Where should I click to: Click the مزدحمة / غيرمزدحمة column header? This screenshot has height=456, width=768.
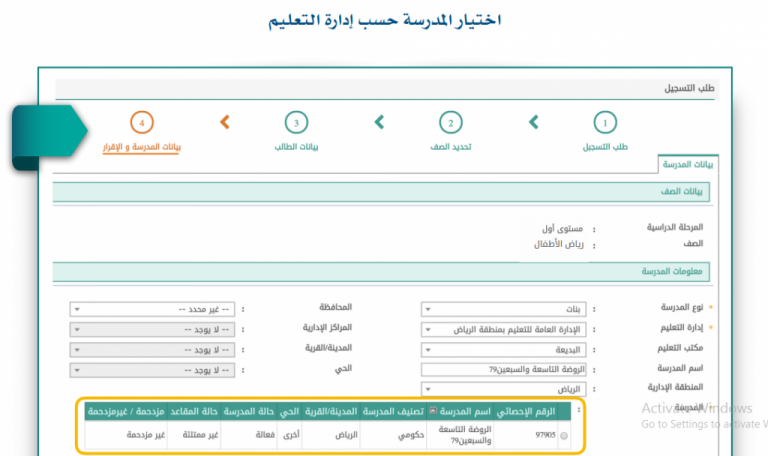tap(126, 411)
